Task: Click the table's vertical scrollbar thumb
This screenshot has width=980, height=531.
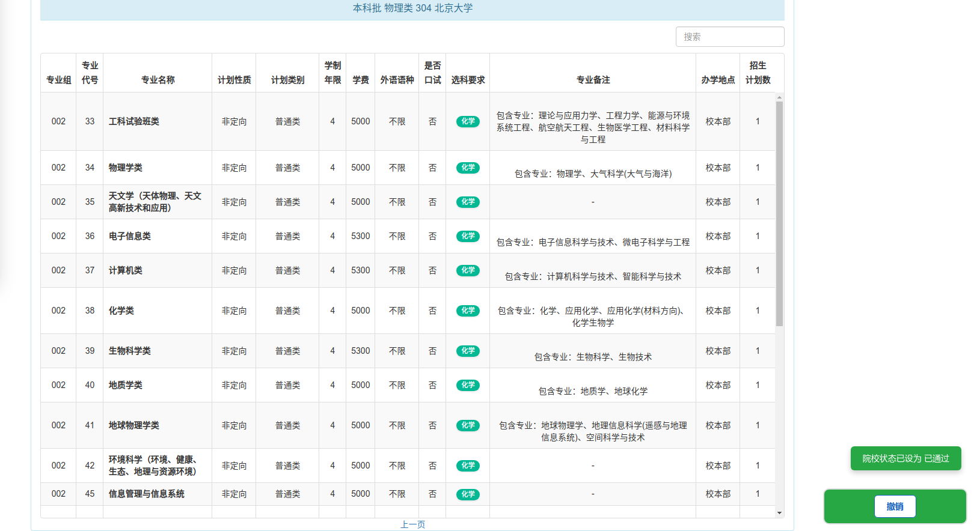Action: pyautogui.click(x=779, y=213)
